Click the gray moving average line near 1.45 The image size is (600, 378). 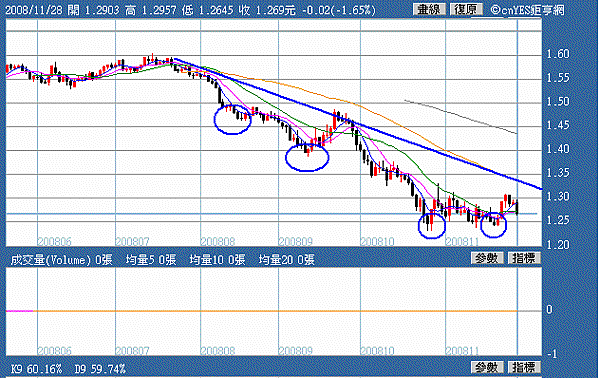(461, 117)
